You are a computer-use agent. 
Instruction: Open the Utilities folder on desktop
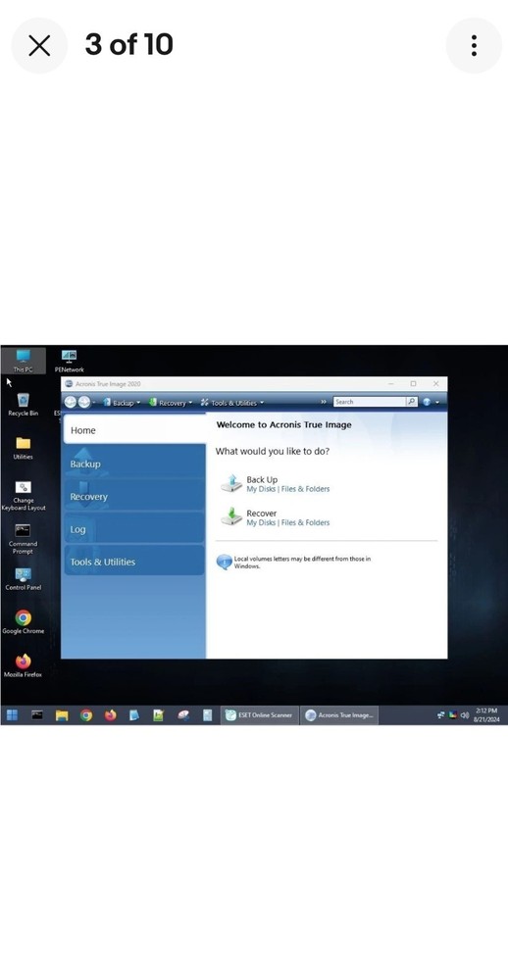click(24, 448)
